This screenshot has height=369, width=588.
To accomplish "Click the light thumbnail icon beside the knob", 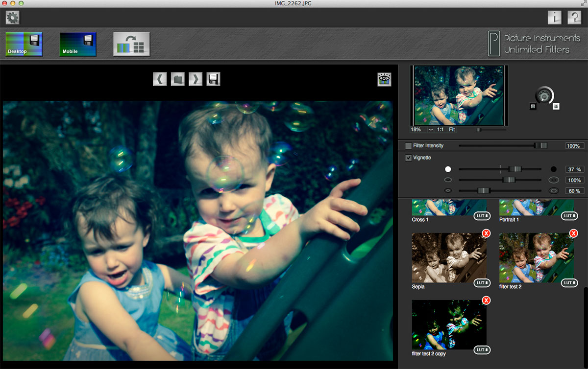I will point(556,106).
